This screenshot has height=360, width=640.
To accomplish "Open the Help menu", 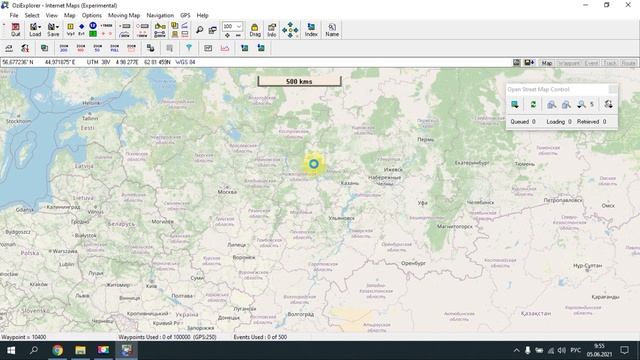I will tap(202, 15).
